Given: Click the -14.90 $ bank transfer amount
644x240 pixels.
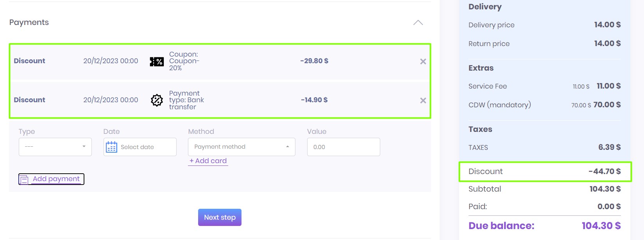Looking at the screenshot, I should pos(314,100).
